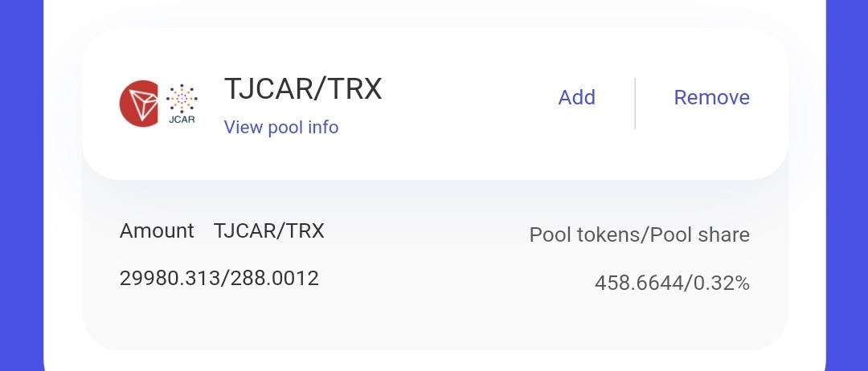Viewport: 868px width, 371px height.
Task: Click the blue strip on the right edge
Action: pos(847,185)
